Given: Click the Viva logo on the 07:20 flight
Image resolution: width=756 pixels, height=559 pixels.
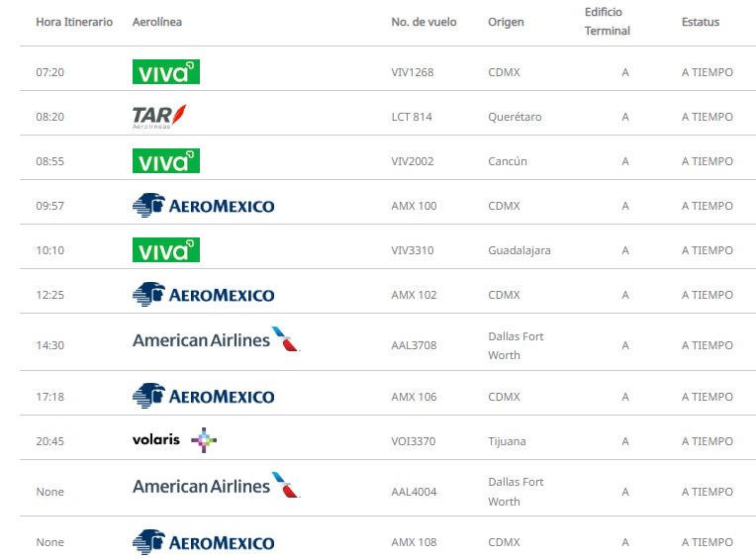Looking at the screenshot, I should pyautogui.click(x=165, y=71).
